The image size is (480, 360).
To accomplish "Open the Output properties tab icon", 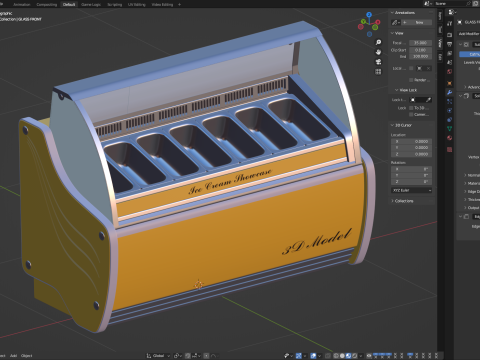I will [450, 44].
